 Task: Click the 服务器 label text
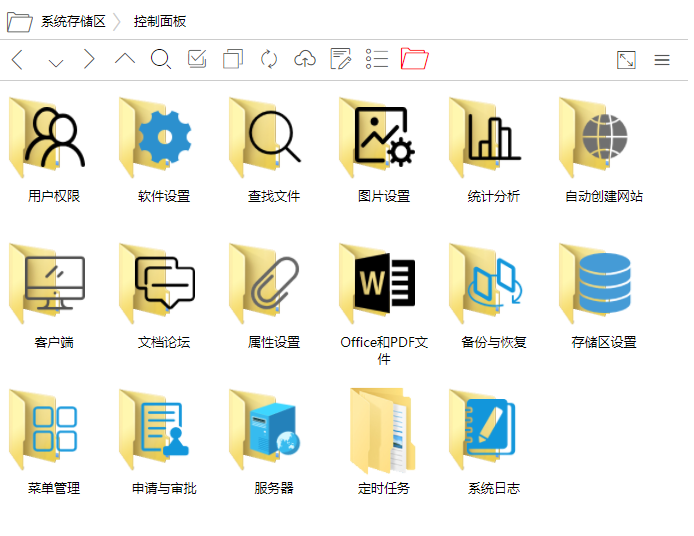pos(274,488)
